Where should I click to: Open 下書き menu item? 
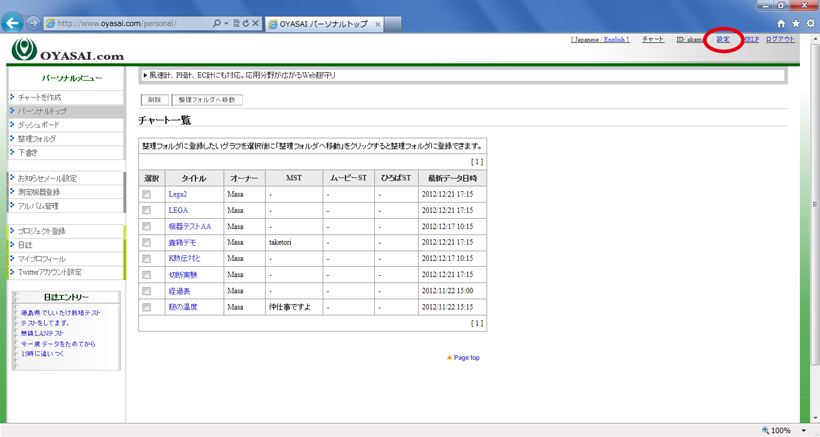coord(28,153)
